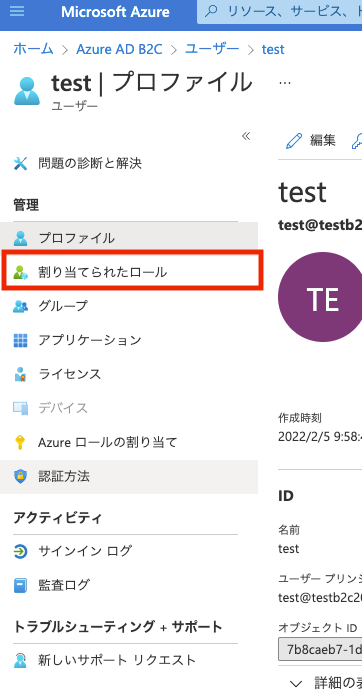Click the 新しいサポート リクエスト icon
This screenshot has width=362, height=697.
(20, 661)
